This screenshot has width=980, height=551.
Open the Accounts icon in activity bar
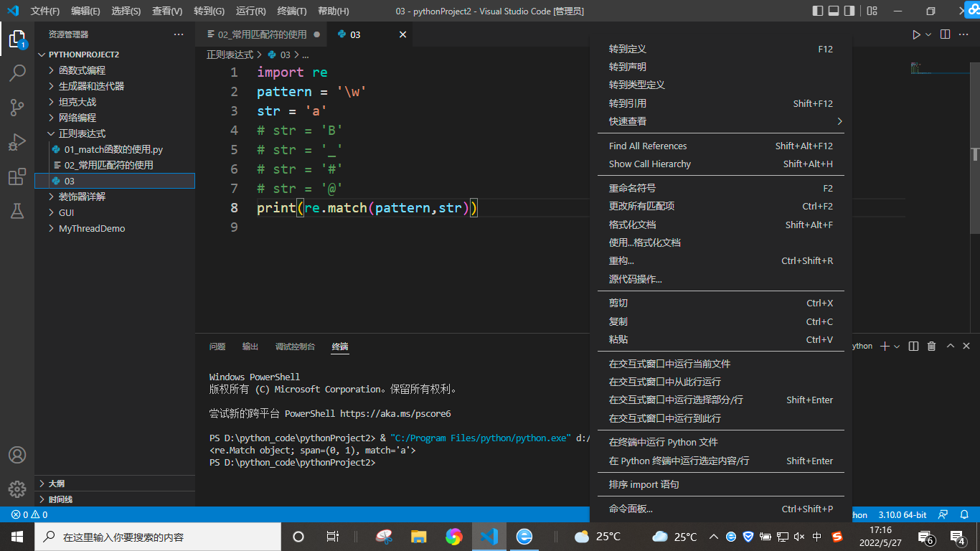pyautogui.click(x=17, y=455)
